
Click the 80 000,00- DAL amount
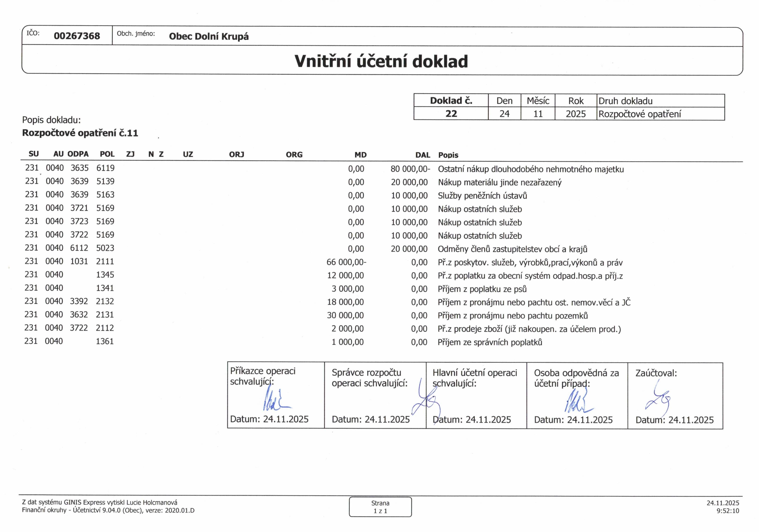coord(410,169)
